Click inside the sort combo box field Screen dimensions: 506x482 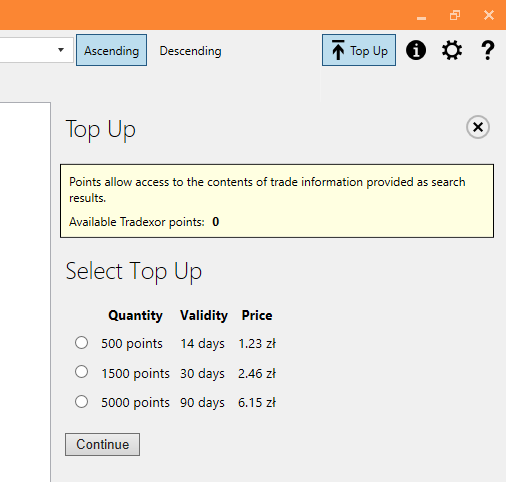[27, 50]
